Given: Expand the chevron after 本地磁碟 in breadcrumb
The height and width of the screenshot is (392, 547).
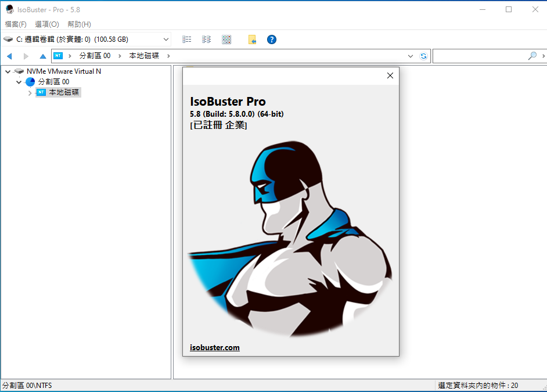Looking at the screenshot, I should point(168,56).
